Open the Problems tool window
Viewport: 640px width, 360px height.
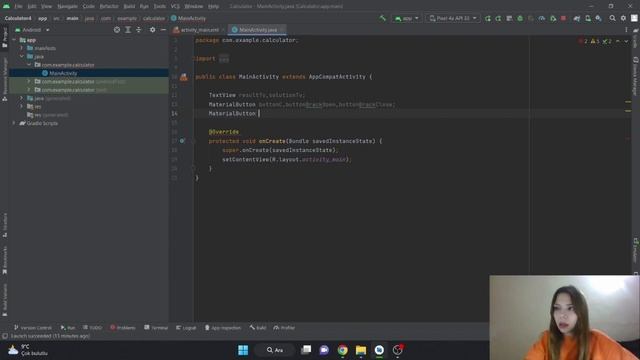[x=122, y=328]
